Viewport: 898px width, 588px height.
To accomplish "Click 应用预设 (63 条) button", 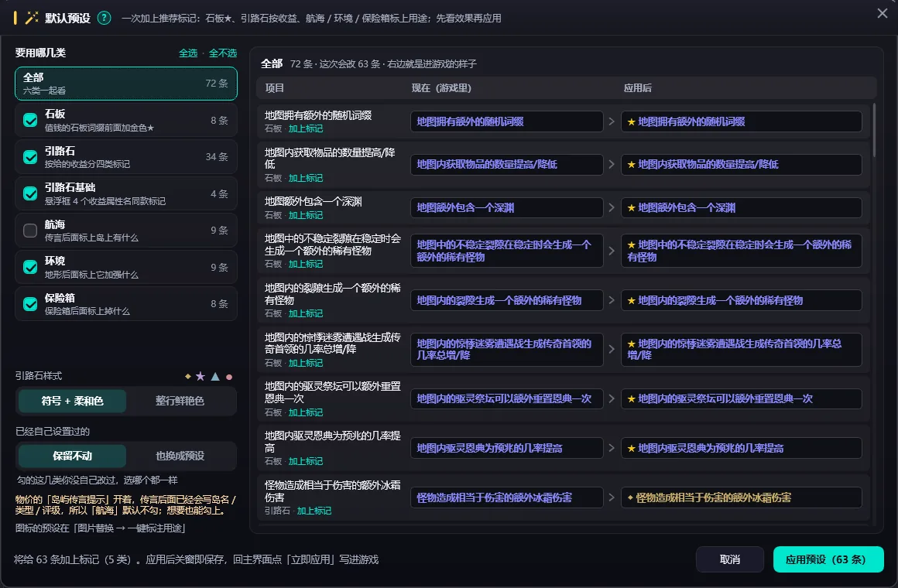I will click(828, 559).
